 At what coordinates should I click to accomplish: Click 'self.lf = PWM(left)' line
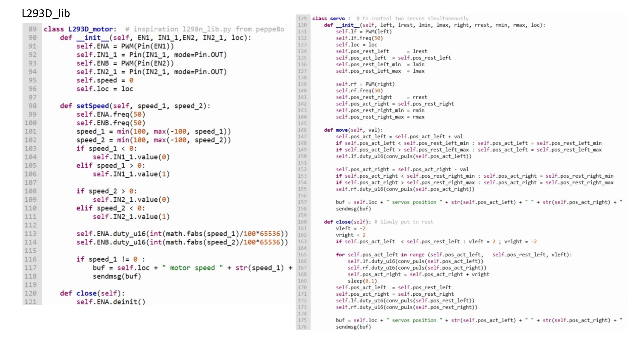364,32
